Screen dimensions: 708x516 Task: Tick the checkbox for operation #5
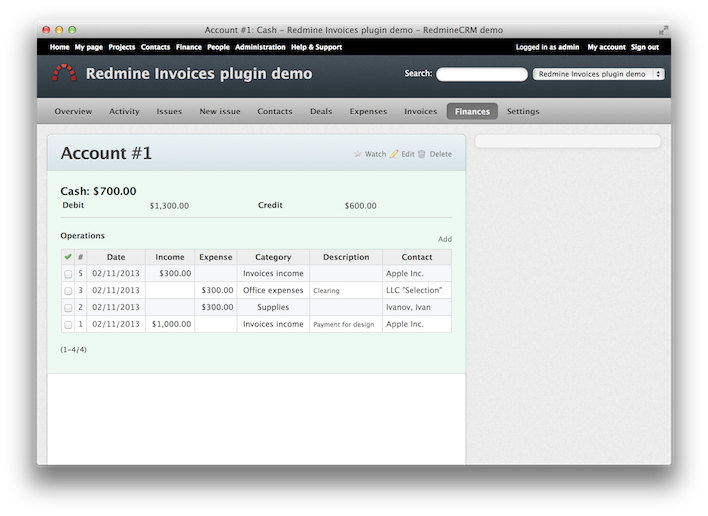click(68, 274)
